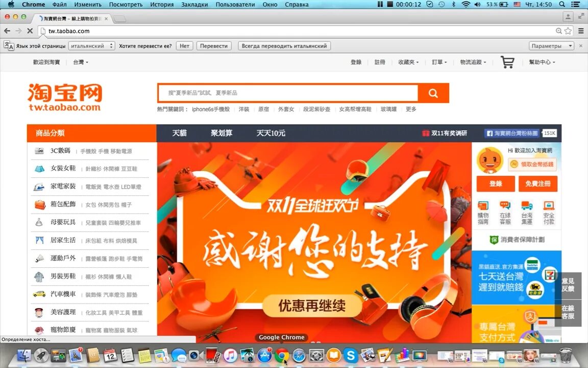Open the shopping cart icon
The image size is (588, 368).
point(507,62)
